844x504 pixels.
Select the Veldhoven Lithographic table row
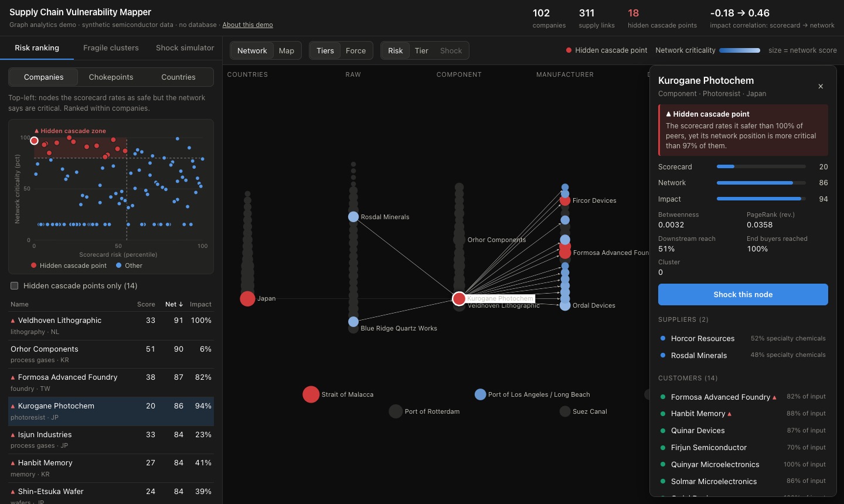pos(111,326)
